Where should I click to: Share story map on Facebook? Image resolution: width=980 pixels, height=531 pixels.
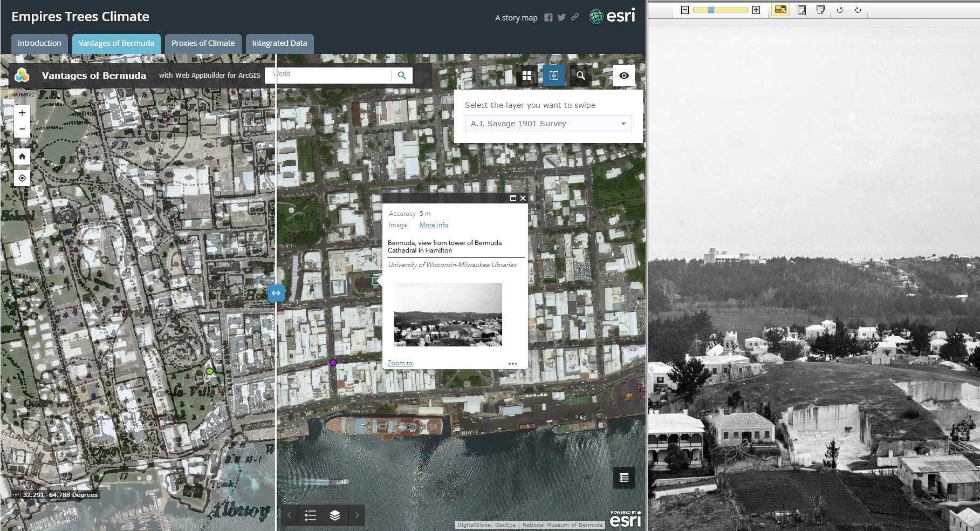pyautogui.click(x=549, y=18)
